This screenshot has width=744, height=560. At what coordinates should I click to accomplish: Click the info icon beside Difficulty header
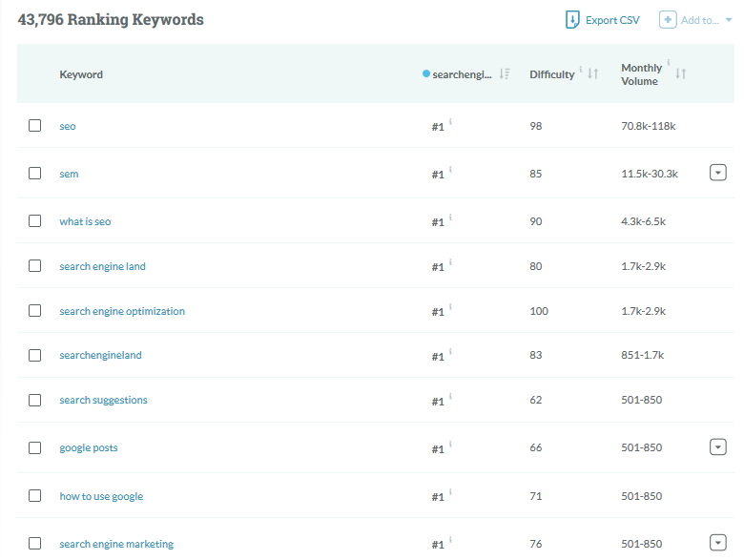581,70
